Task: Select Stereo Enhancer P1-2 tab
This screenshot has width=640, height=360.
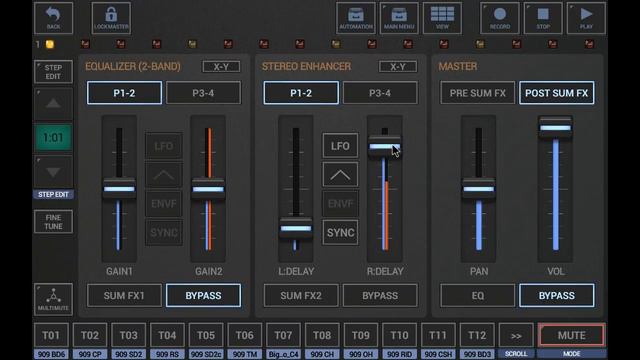Action: (x=301, y=93)
